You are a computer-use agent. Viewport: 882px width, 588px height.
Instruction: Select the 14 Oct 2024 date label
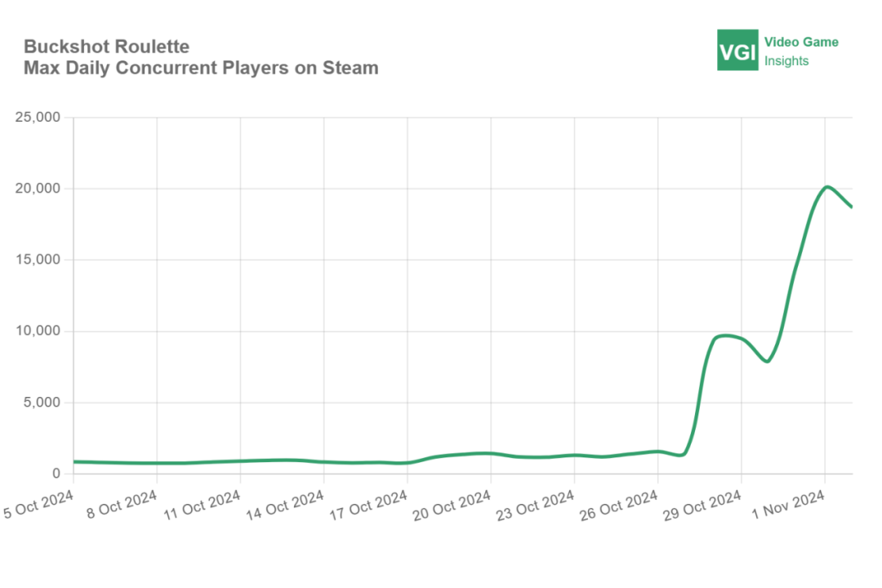click(286, 505)
